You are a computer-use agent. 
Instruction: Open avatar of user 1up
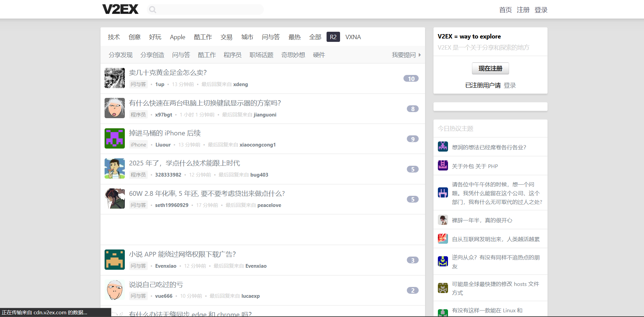coord(114,78)
